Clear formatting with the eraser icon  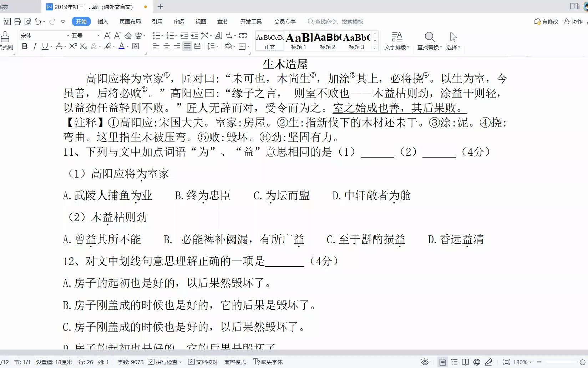(128, 35)
